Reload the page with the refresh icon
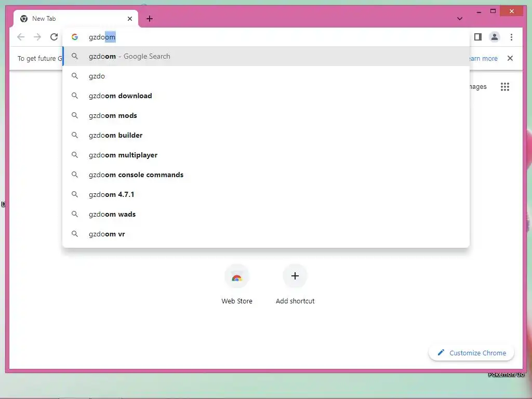The width and height of the screenshot is (532, 399). tap(54, 37)
